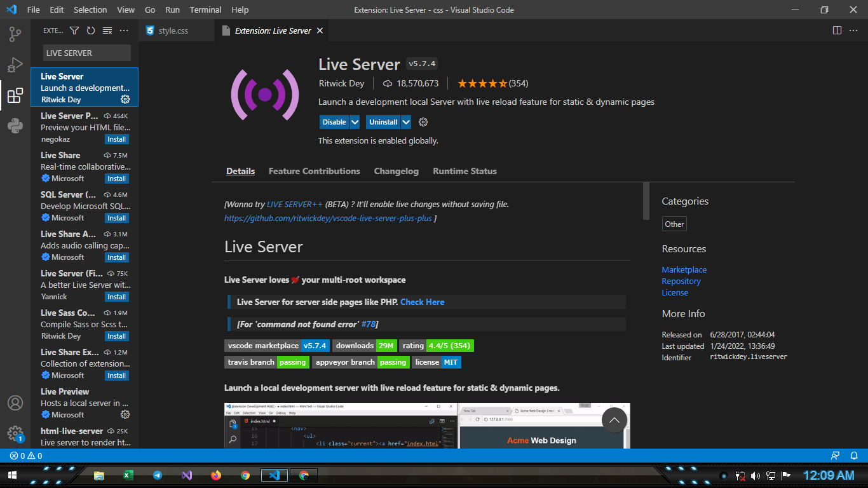Click the LIVE SERVER search box

pyautogui.click(x=87, y=53)
